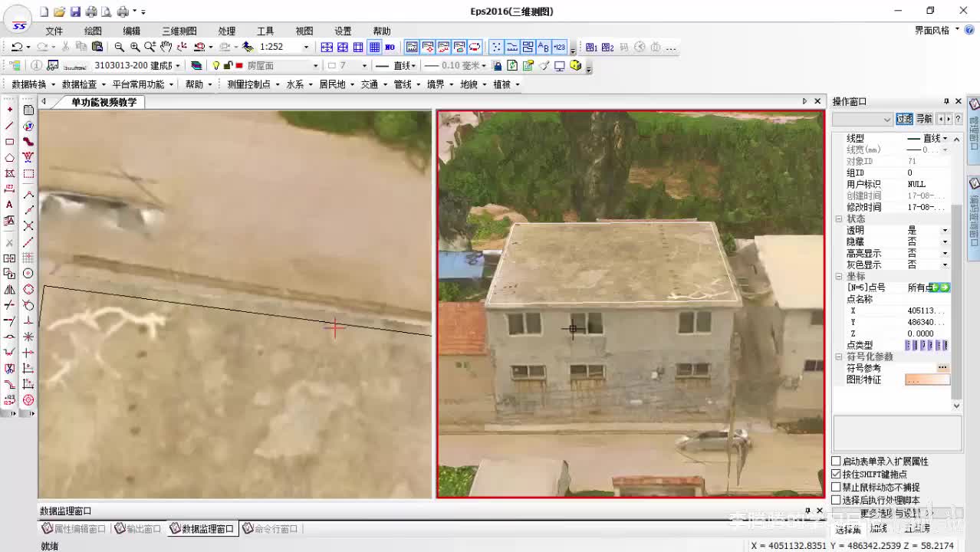The width and height of the screenshot is (980, 552).
Task: Click the yellow 3D cube icon
Action: point(576,66)
